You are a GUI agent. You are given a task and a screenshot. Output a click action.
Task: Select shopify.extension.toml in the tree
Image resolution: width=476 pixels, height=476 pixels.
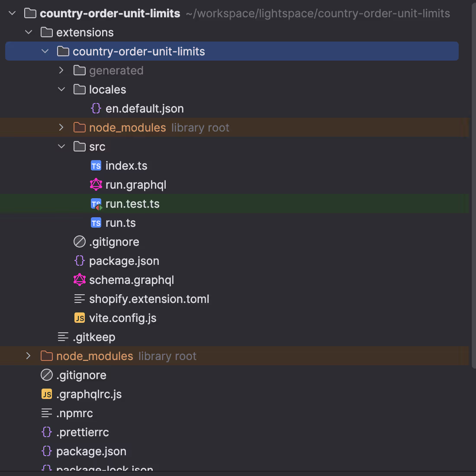(149, 299)
